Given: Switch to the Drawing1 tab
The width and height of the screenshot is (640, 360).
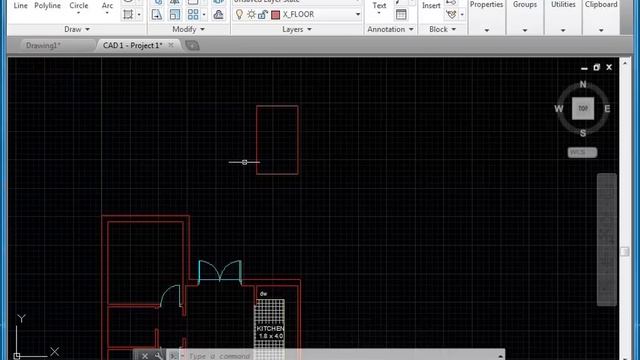Looking at the screenshot, I should (x=43, y=45).
